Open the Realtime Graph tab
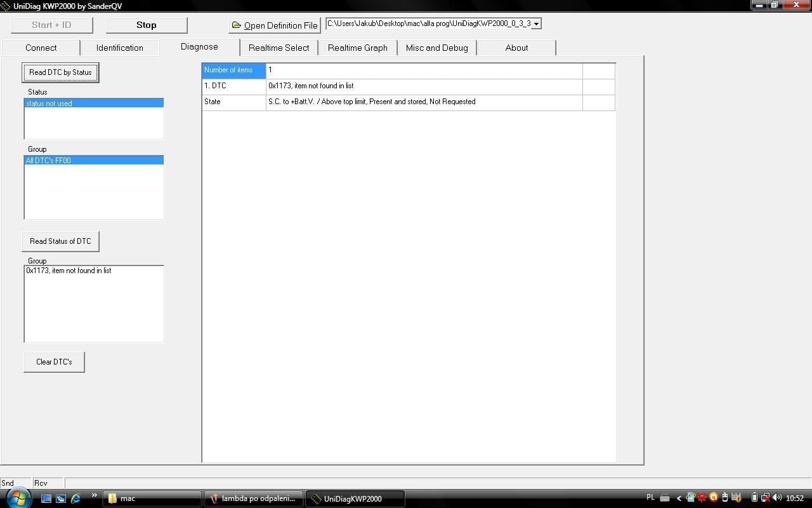The height and width of the screenshot is (508, 812). tap(357, 48)
